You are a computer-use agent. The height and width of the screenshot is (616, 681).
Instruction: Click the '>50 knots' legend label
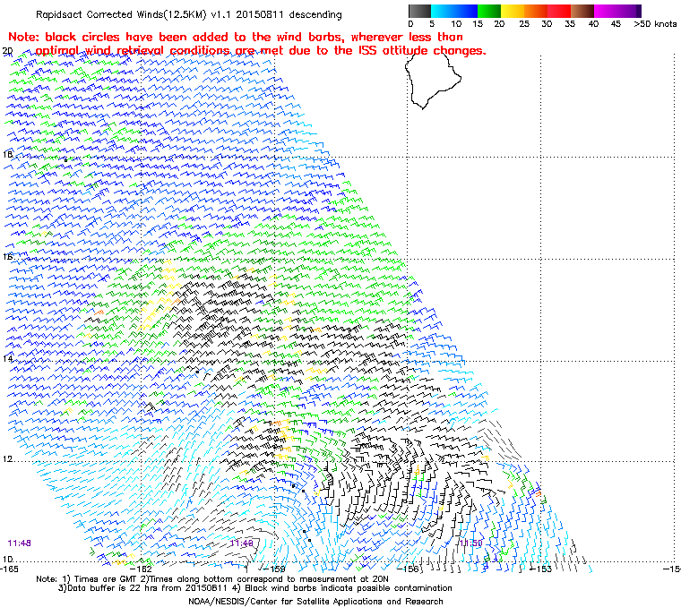[x=655, y=24]
